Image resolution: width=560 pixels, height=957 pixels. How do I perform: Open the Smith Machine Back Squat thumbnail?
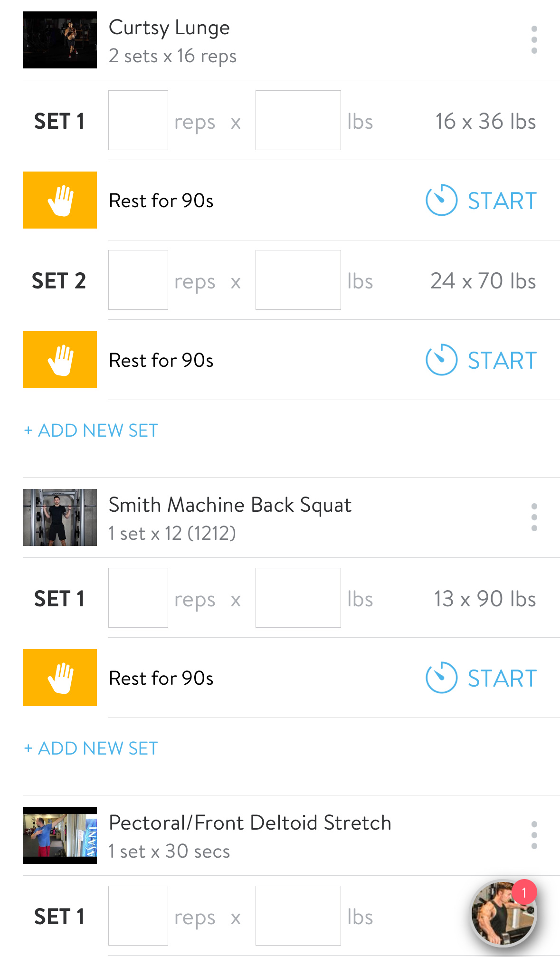point(60,517)
